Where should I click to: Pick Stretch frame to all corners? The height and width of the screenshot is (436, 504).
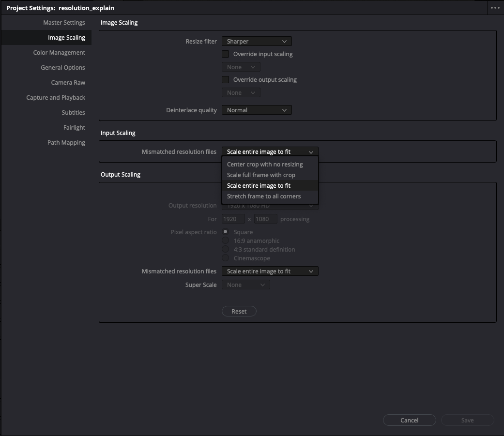pos(264,196)
